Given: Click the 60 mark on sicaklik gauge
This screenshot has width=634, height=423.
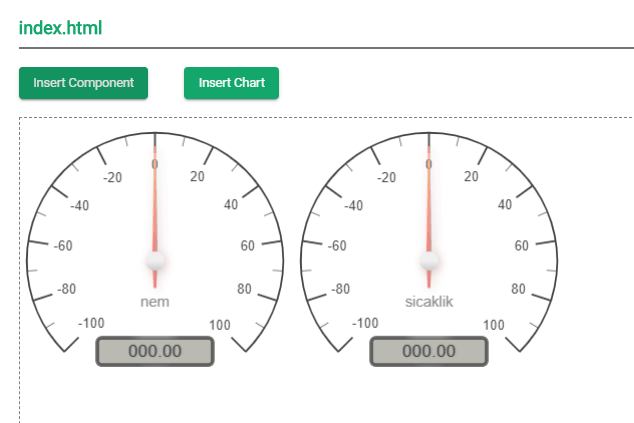Looking at the screenshot, I should 521,245.
